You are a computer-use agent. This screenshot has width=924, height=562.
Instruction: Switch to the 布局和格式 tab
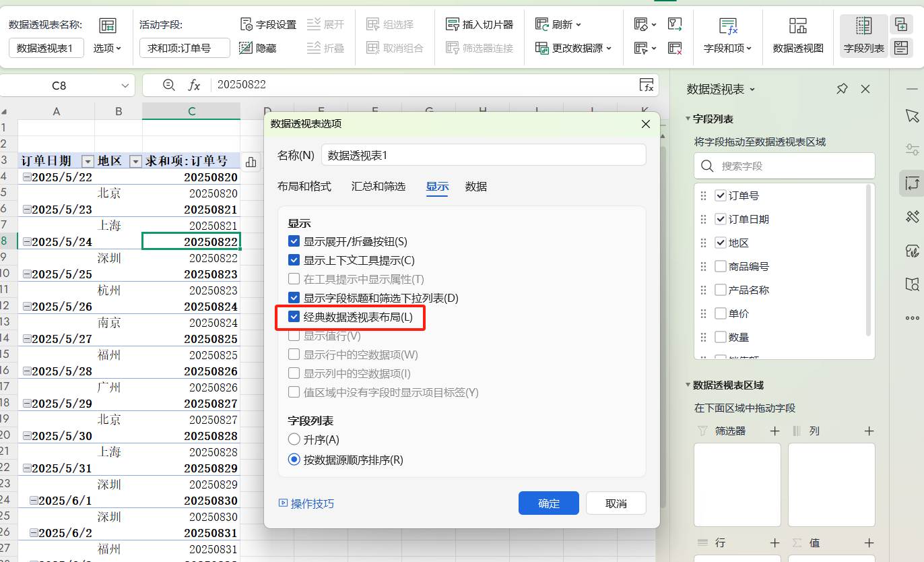(x=304, y=187)
